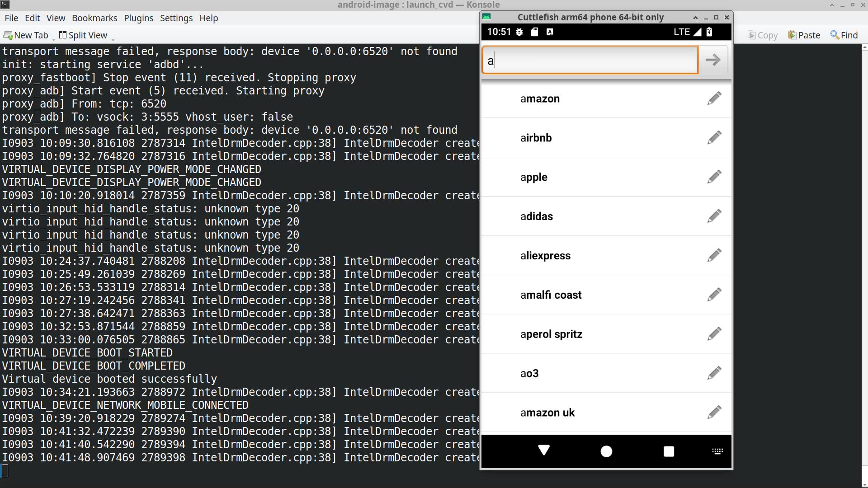Tap the Android home circle button
This screenshot has width=868, height=488.
click(606, 451)
